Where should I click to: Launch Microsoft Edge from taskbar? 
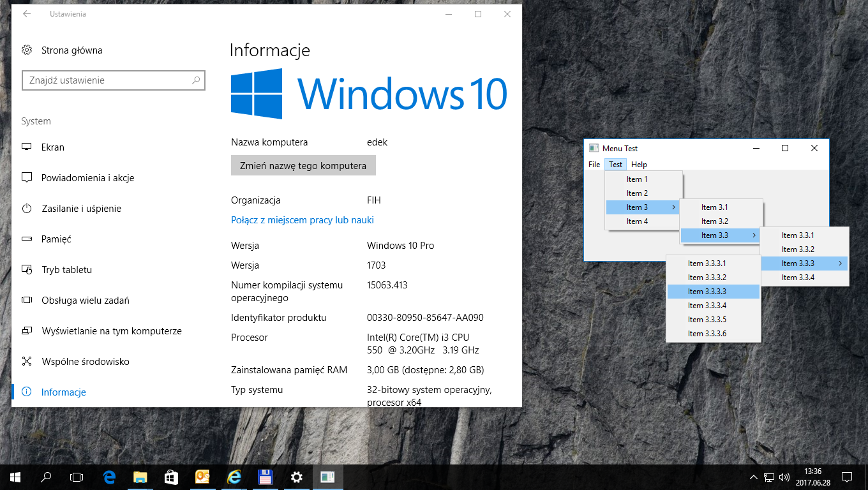(109, 477)
